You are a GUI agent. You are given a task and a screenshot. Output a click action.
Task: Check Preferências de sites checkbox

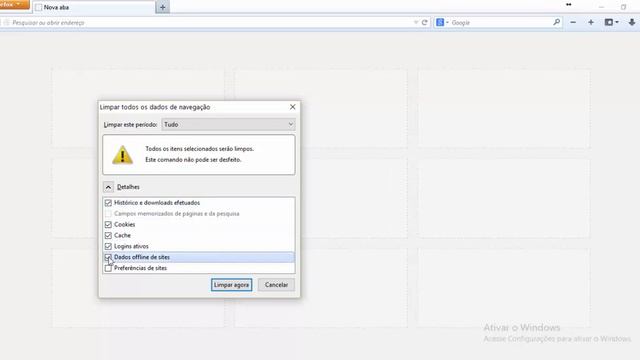point(108,268)
